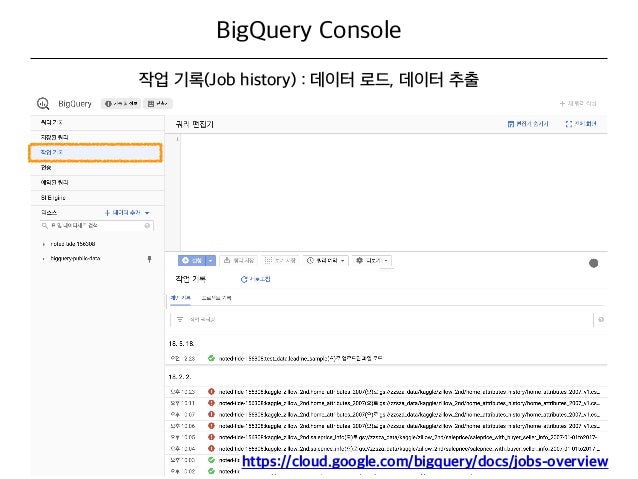
Task: Select the project name ending 156308
Action: click(x=73, y=244)
